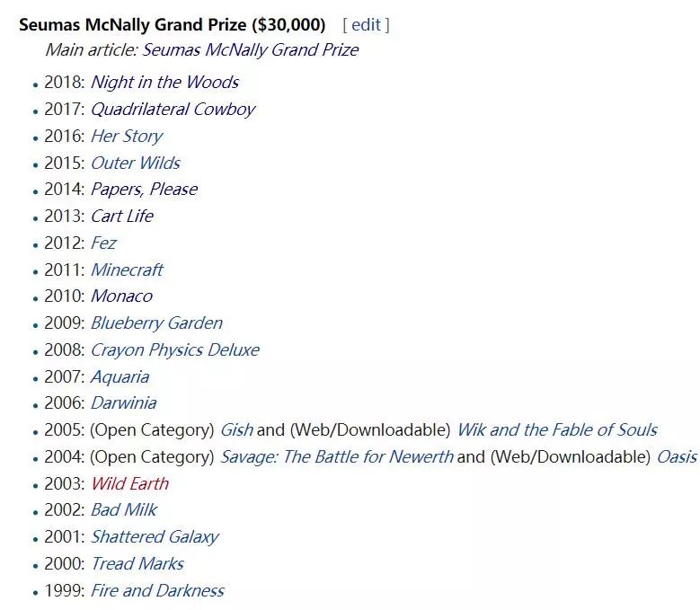Open the Cart Life entry

pyautogui.click(x=122, y=217)
